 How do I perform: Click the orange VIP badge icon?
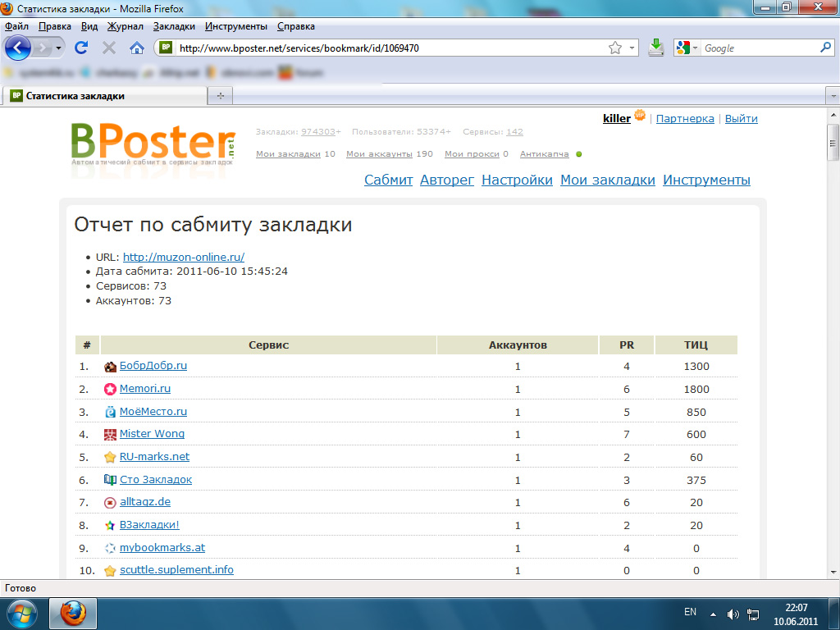(x=640, y=115)
